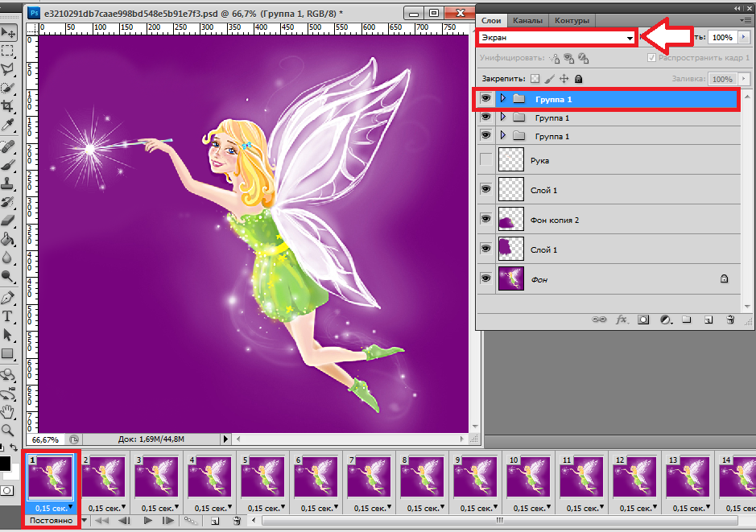This screenshot has width=756, height=532.
Task: Play the animation
Action: tap(148, 521)
